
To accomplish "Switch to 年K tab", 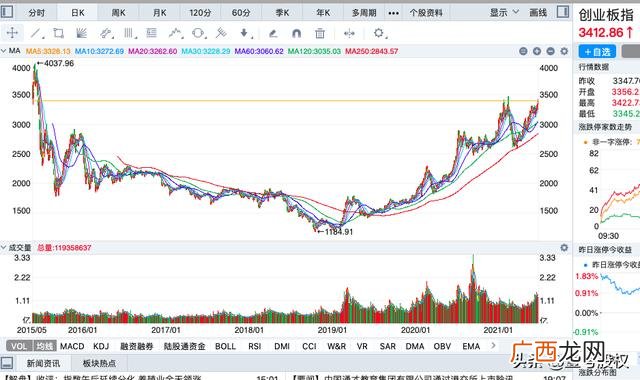I will click(323, 13).
